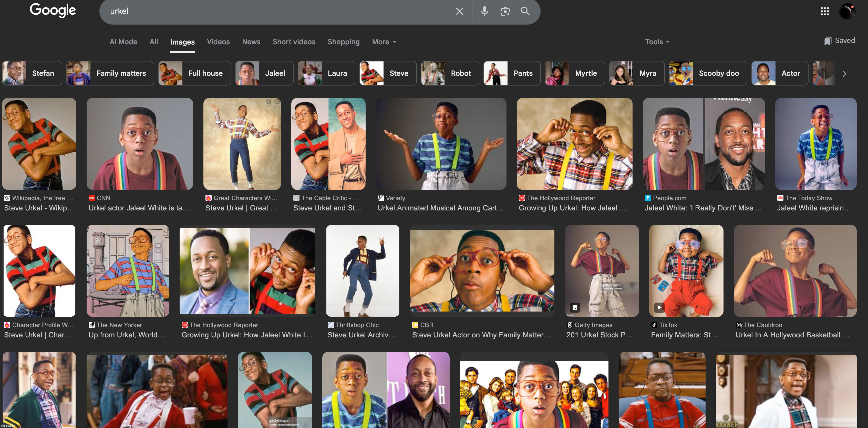Expand the Tools dropdown

point(657,42)
